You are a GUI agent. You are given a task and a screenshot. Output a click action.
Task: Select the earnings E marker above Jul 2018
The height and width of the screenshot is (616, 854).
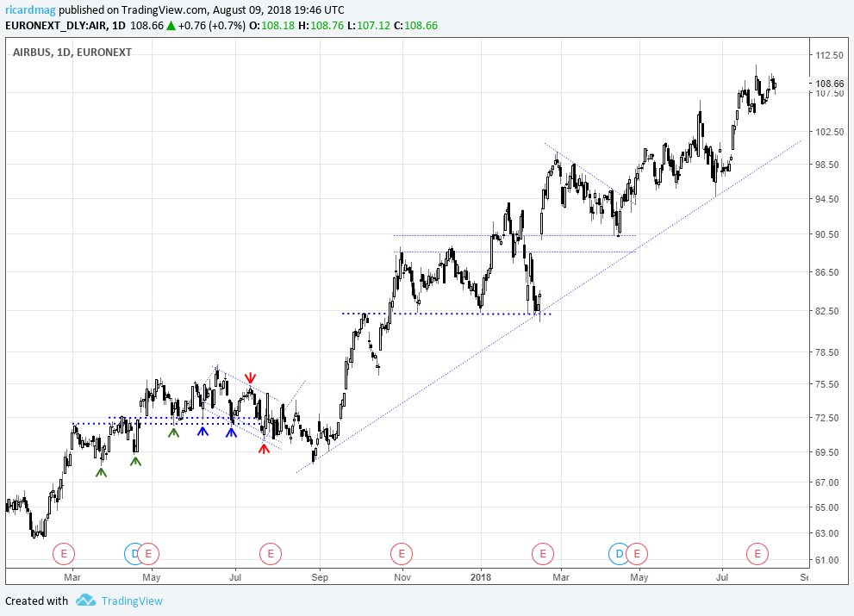pyautogui.click(x=757, y=554)
